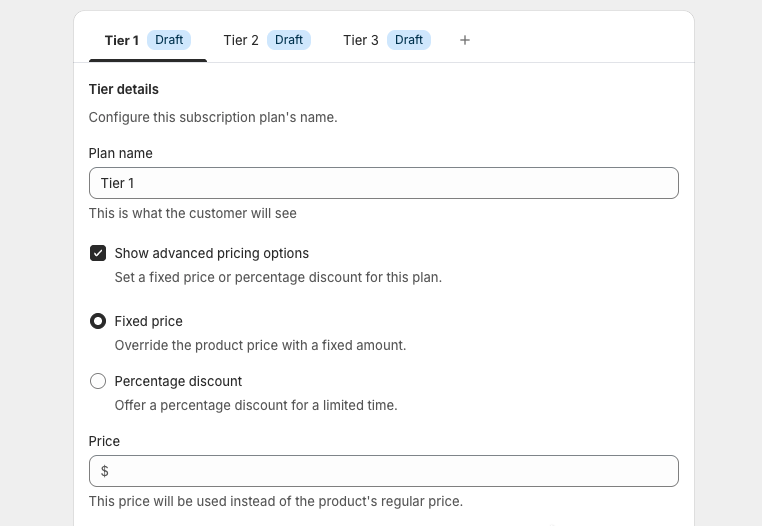Click the 'Show advanced pricing options' label text
Image resolution: width=762 pixels, height=526 pixels.
pyautogui.click(x=212, y=253)
